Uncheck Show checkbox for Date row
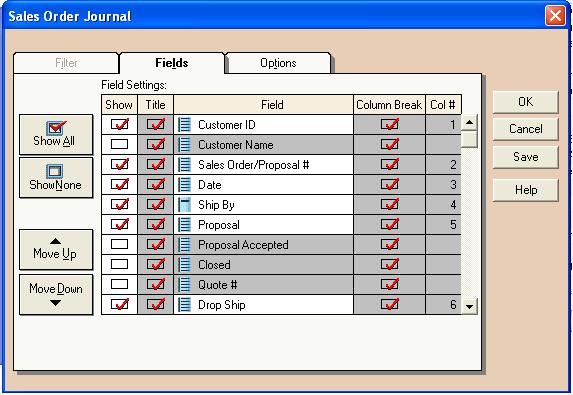The image size is (573, 395). 119,184
